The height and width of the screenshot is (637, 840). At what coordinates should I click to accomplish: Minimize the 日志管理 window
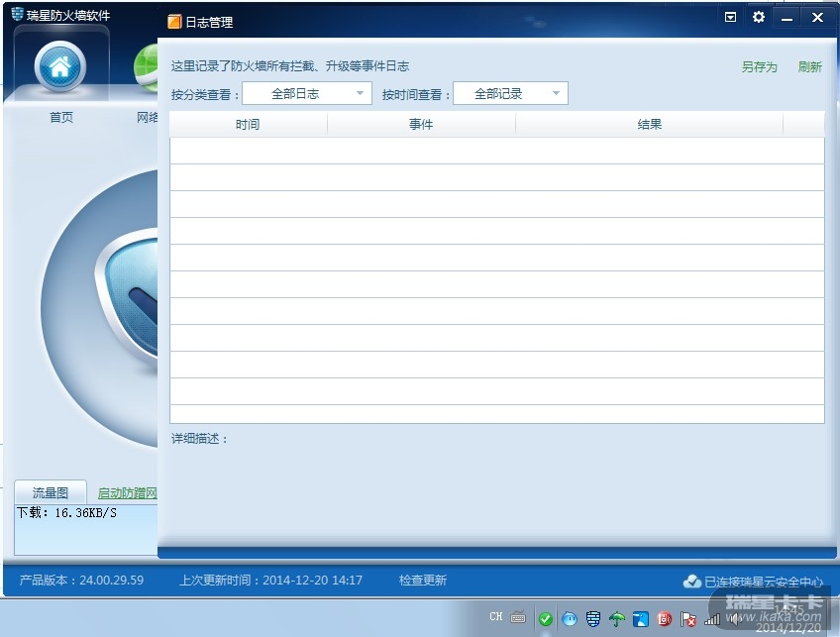click(x=787, y=18)
